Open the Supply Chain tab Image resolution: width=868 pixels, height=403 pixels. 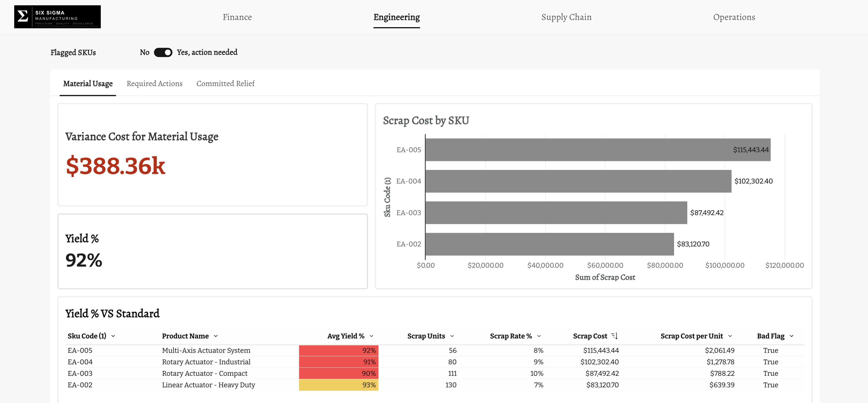tap(566, 17)
